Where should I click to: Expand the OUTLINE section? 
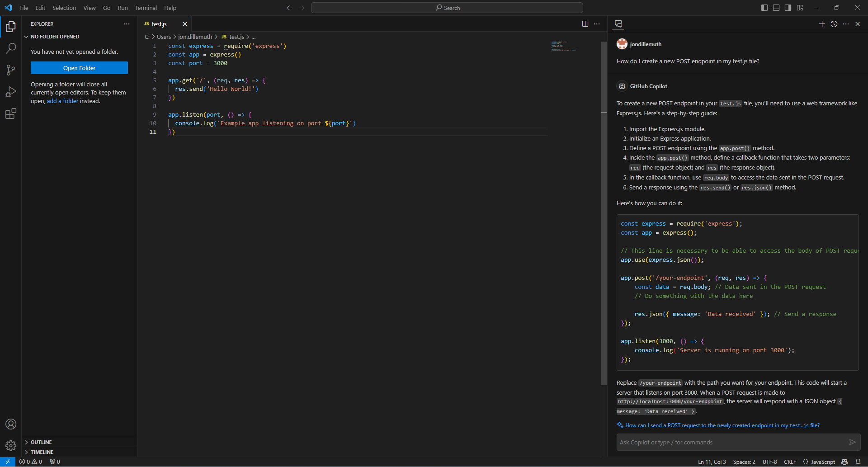click(41, 442)
